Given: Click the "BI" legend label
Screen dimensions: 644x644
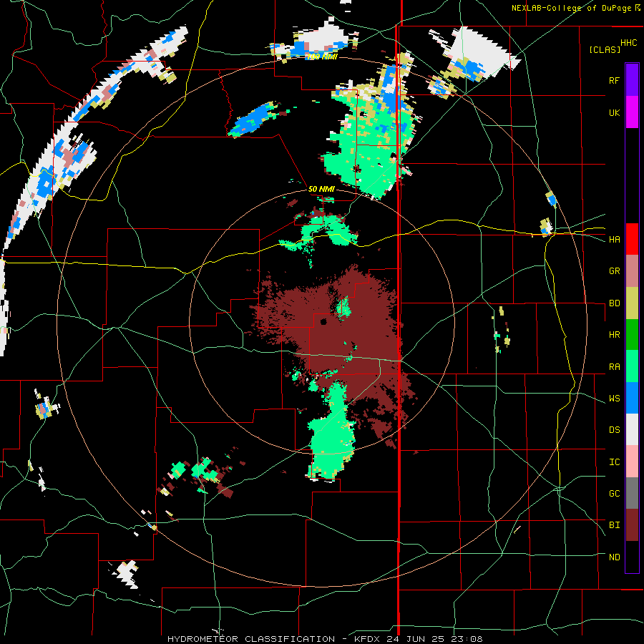Looking at the screenshot, I should pos(614,525).
